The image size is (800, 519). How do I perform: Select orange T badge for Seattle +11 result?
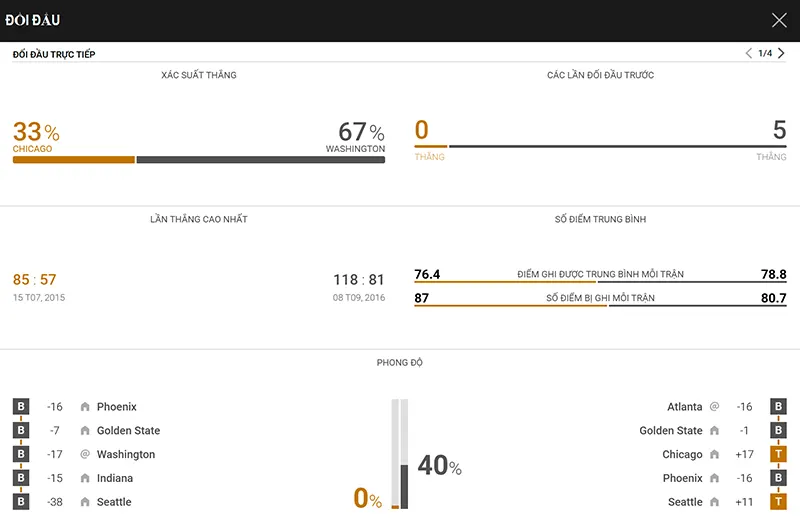pyautogui.click(x=778, y=502)
